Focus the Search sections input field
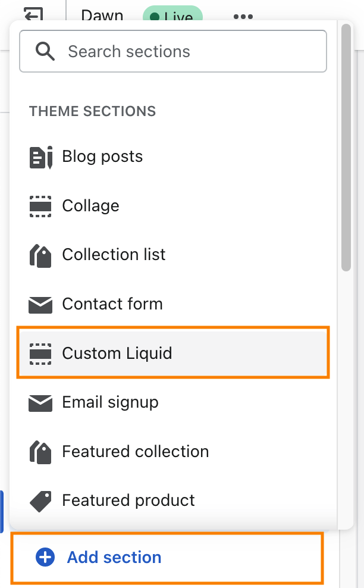Image resolution: width=364 pixels, height=588 pixels. (190, 52)
